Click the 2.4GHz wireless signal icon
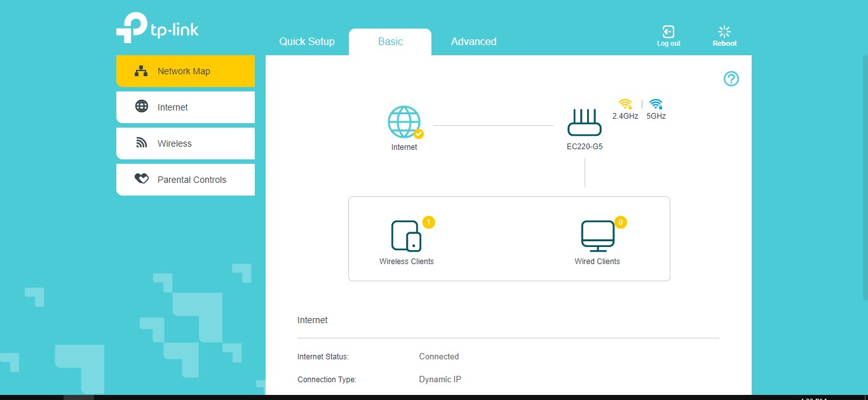 [625, 104]
